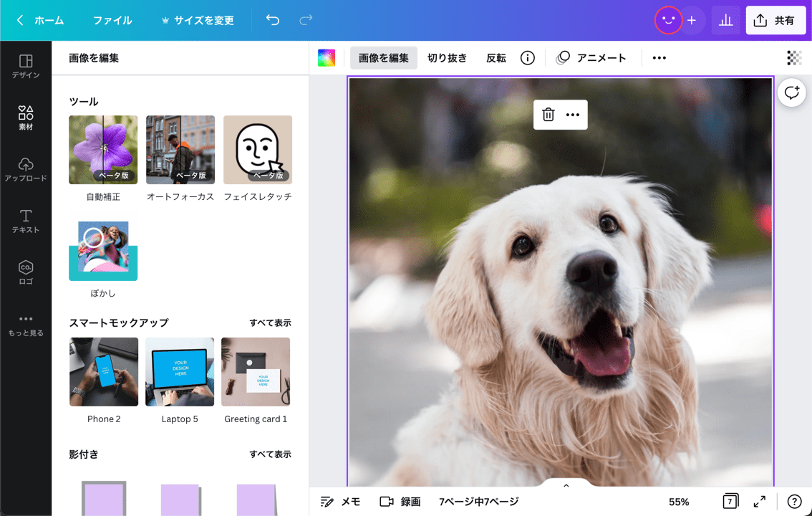The image size is (812, 516).
Task: Click the 共有 share button
Action: click(776, 20)
